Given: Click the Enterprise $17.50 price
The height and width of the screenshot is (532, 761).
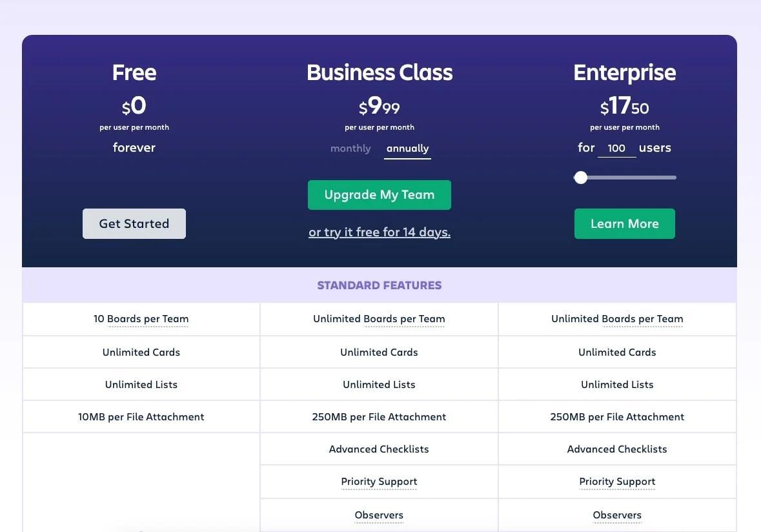Looking at the screenshot, I should [624, 107].
